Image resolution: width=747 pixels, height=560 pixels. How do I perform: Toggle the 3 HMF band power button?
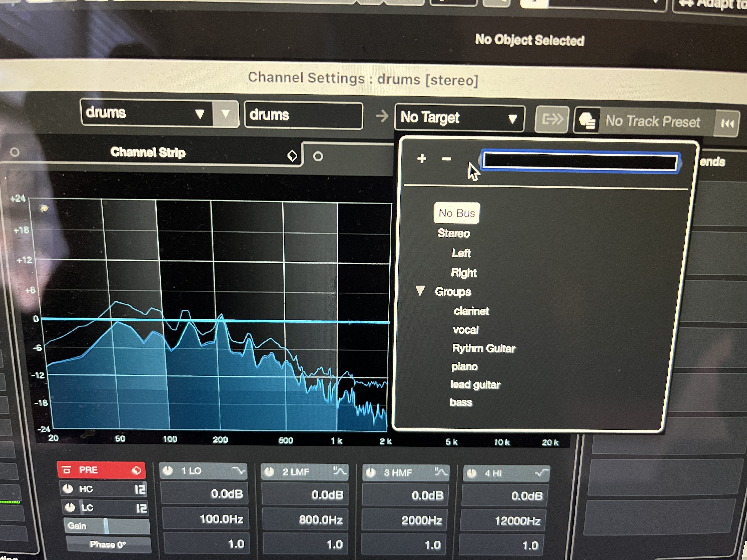click(x=371, y=472)
